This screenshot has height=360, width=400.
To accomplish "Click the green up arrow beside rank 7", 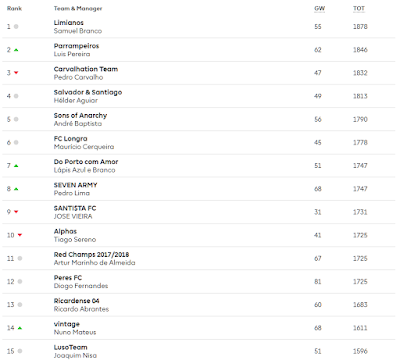I will click(16, 166).
